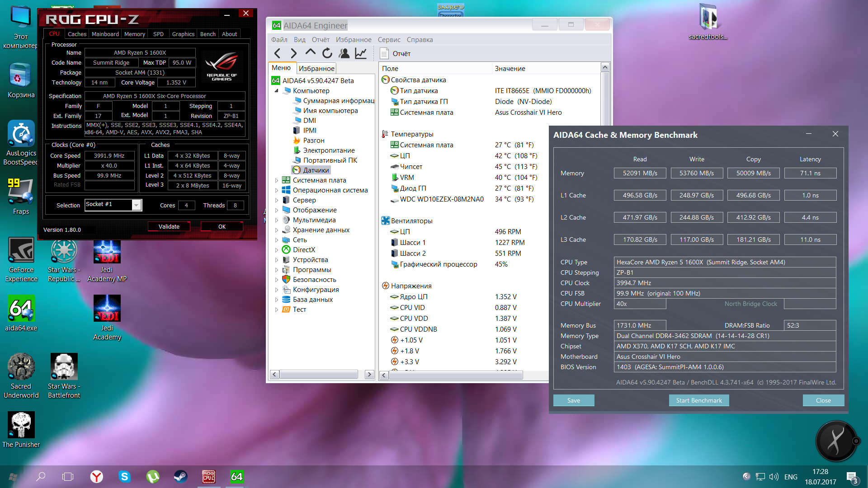The height and width of the screenshot is (488, 868).
Task: Open Steam from the taskbar
Action: coord(181,476)
